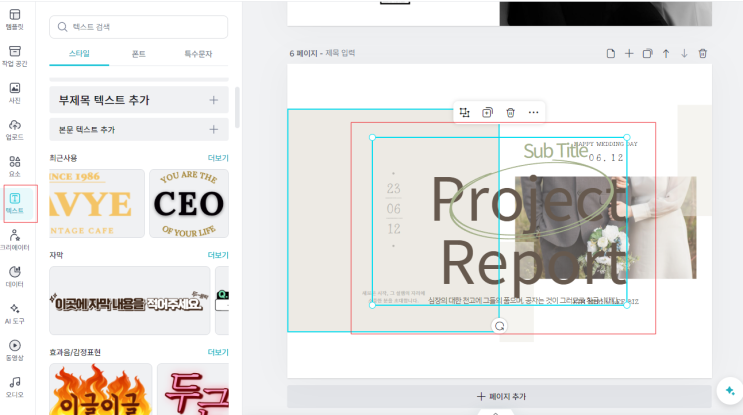743x415 pixels.
Task: Switch to the 폰트 tab
Action: 138,54
